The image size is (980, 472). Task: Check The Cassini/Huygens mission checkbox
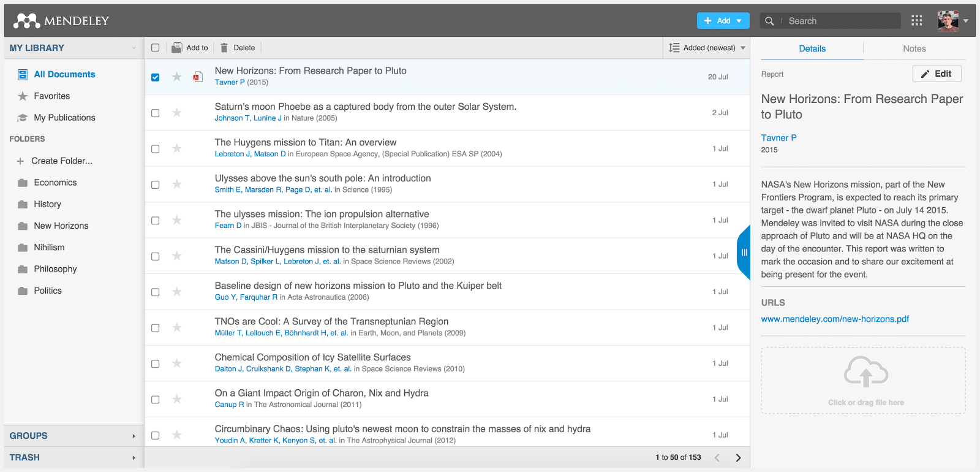click(156, 256)
